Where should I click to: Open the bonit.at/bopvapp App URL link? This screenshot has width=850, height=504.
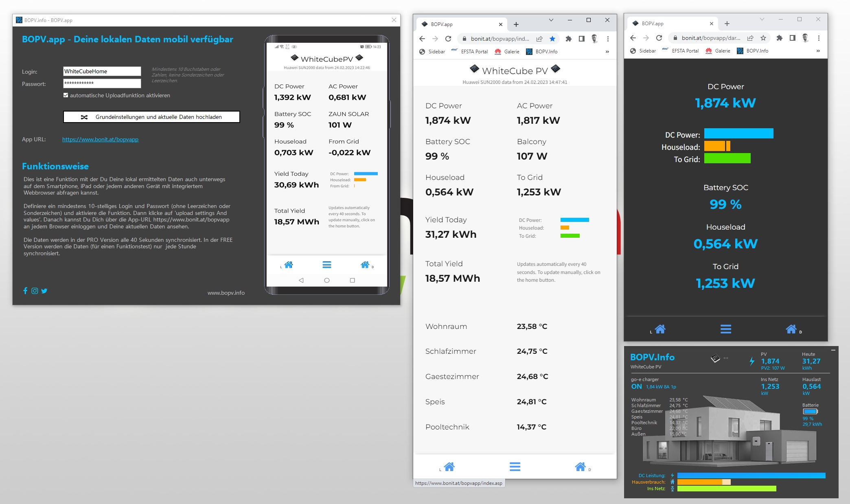(100, 139)
